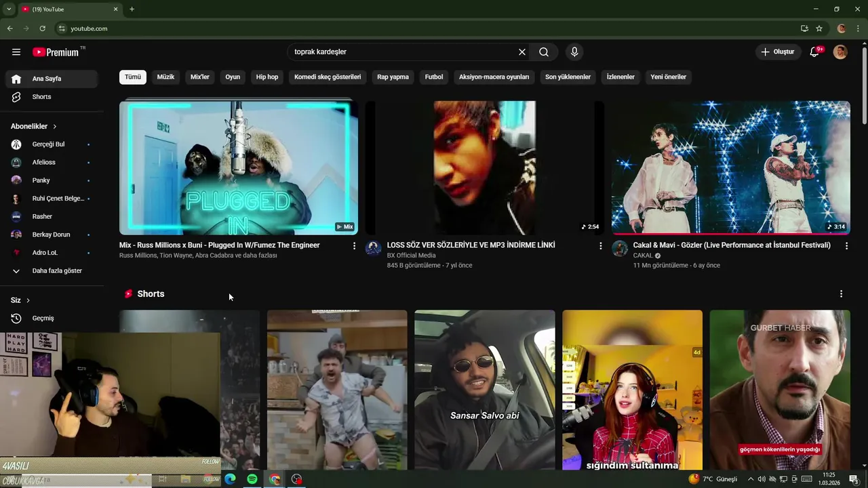Select Komedi skeç gösterileri chip

click(x=328, y=77)
